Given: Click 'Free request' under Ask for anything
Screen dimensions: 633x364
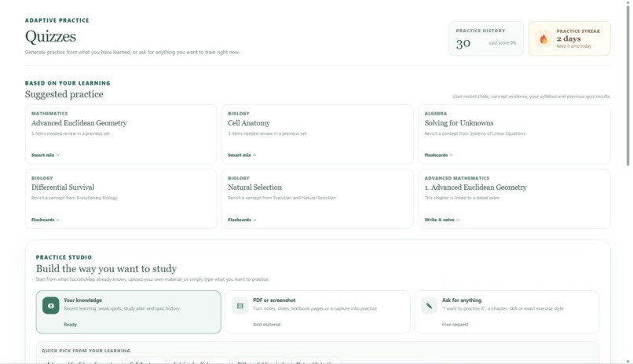Looking at the screenshot, I should [x=455, y=325].
